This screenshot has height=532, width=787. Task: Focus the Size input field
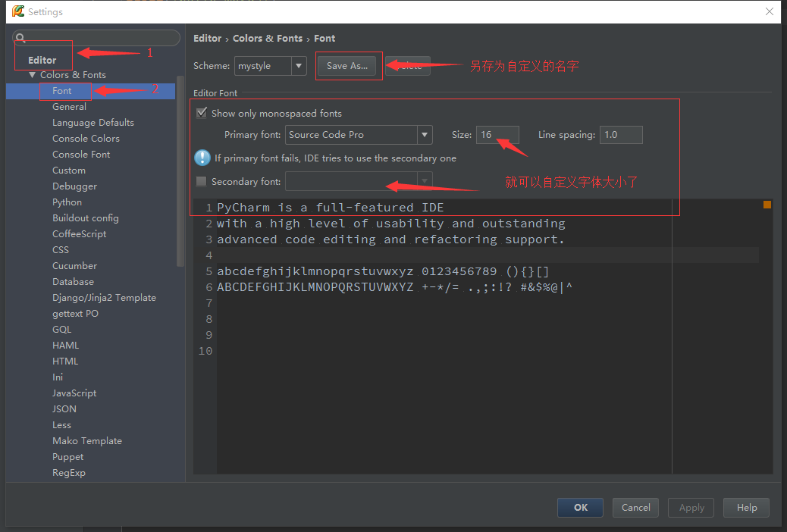click(x=497, y=134)
